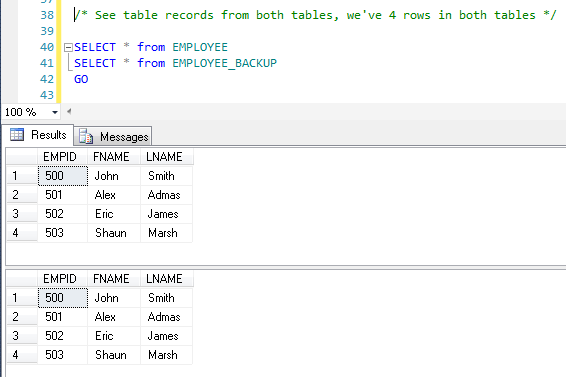Click the Messages tab icon
Image resolution: width=566 pixels, height=377 pixels.
pyautogui.click(x=86, y=136)
